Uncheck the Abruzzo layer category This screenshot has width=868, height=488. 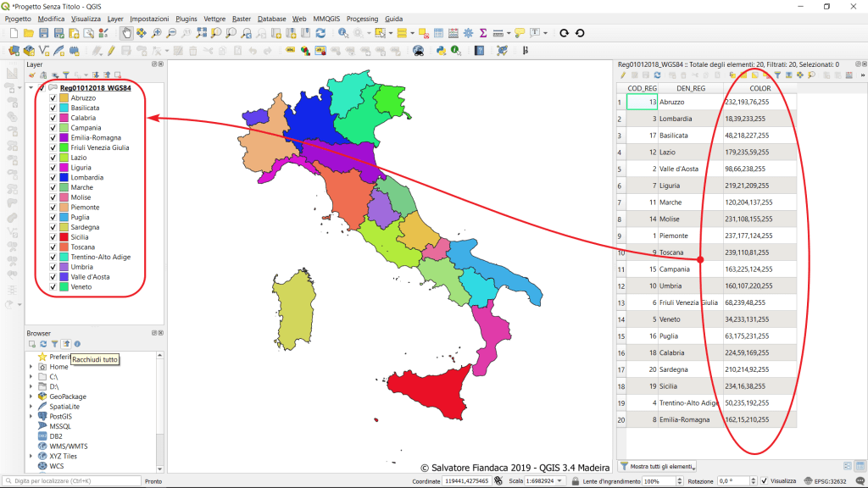[53, 98]
